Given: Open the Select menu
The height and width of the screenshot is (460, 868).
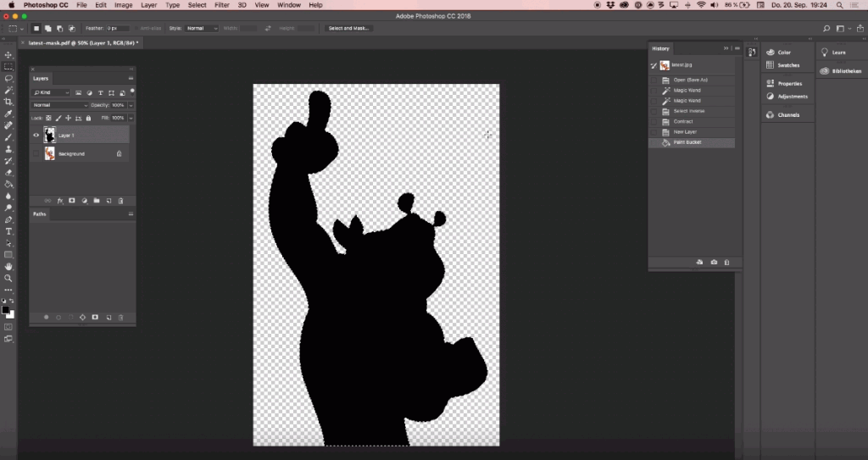Looking at the screenshot, I should [x=197, y=5].
